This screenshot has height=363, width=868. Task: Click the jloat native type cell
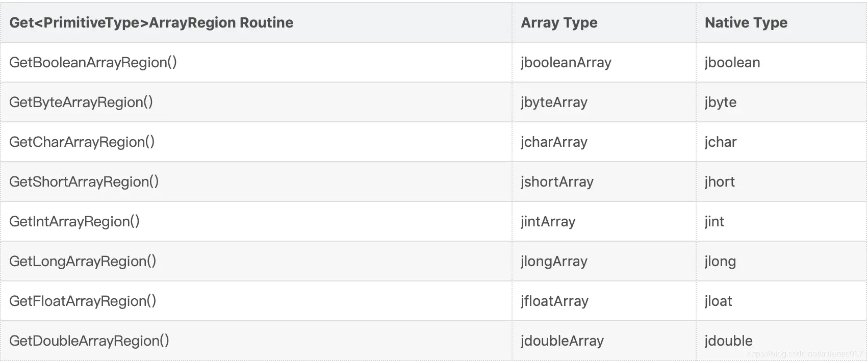(718, 301)
